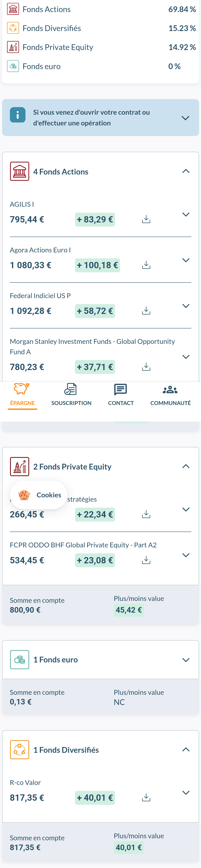Viewport: 201px width, 868px height.
Task: Collapse the 2 Fonds Private Equity section
Action: point(186,466)
